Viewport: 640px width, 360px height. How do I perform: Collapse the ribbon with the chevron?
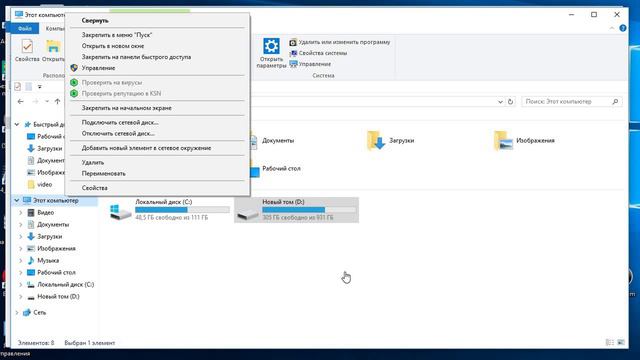pos(612,28)
